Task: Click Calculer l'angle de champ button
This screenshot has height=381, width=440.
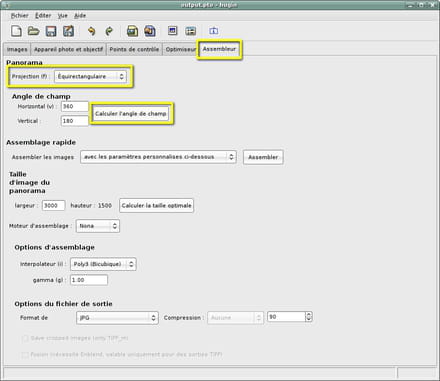Action: pos(131,114)
